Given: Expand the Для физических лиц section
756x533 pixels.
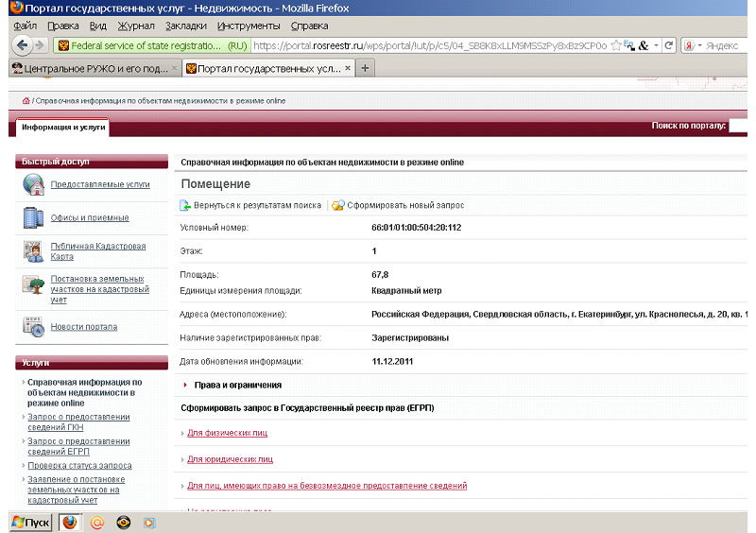Looking at the screenshot, I should tap(227, 433).
